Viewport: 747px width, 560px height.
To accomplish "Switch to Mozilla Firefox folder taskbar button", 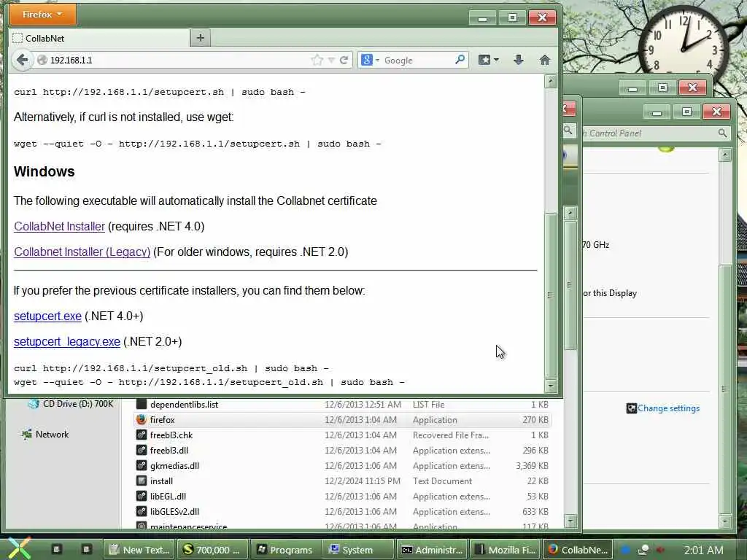I will [505, 550].
